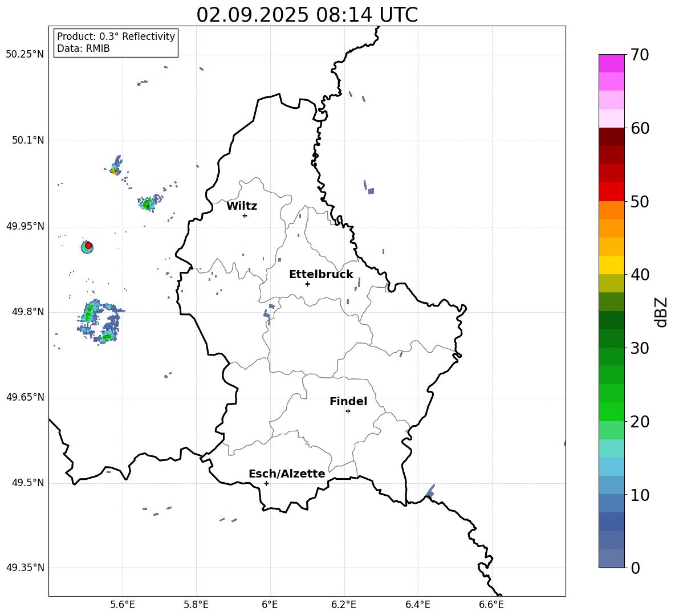The height and width of the screenshot is (616, 675).
Task: Click the bright red colorbar swatch above 50
Action: [611, 192]
